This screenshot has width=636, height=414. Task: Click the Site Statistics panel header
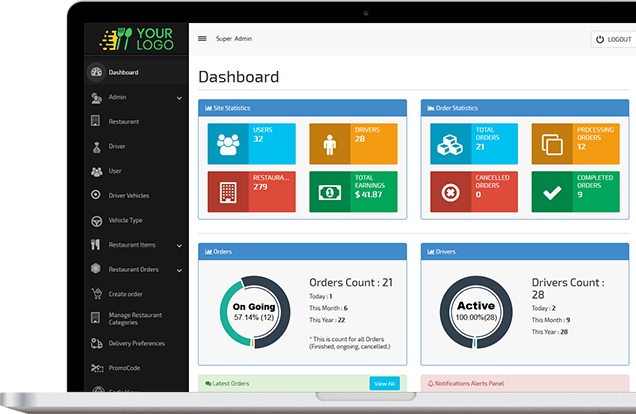[303, 108]
